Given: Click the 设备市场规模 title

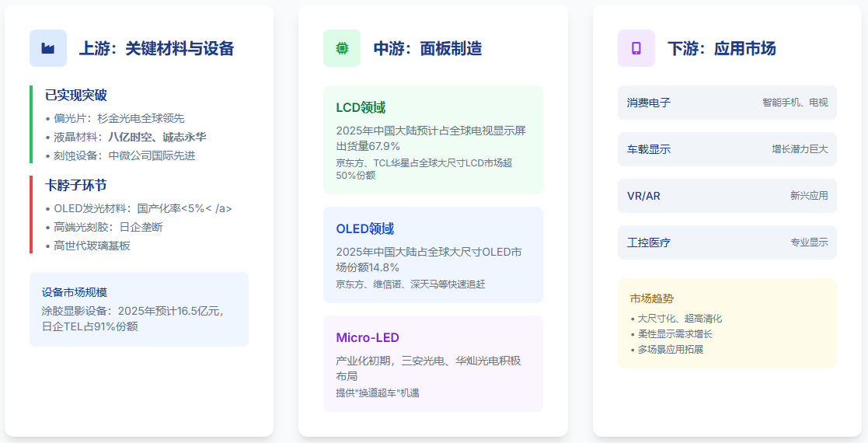Looking at the screenshot, I should tap(74, 292).
